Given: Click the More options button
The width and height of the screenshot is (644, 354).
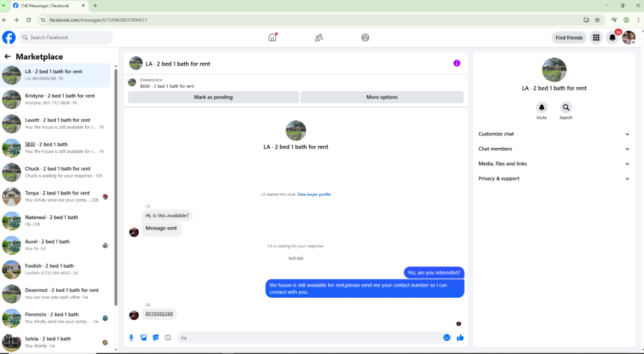Looking at the screenshot, I should [x=382, y=97].
